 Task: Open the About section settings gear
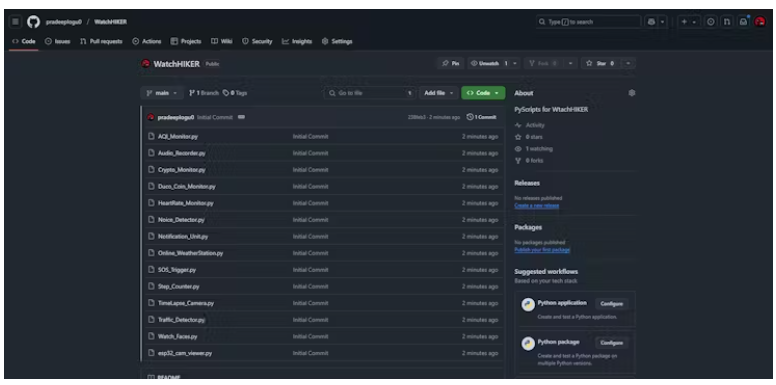[631, 93]
